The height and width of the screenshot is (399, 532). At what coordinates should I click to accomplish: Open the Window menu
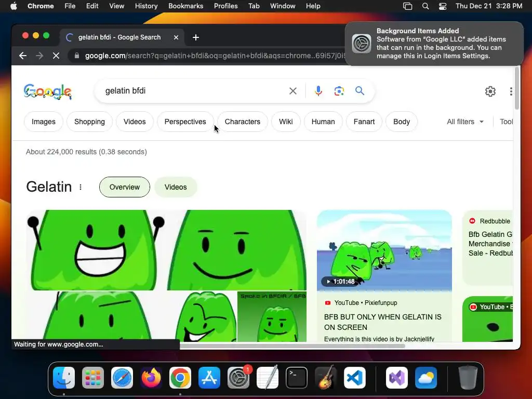pyautogui.click(x=283, y=6)
